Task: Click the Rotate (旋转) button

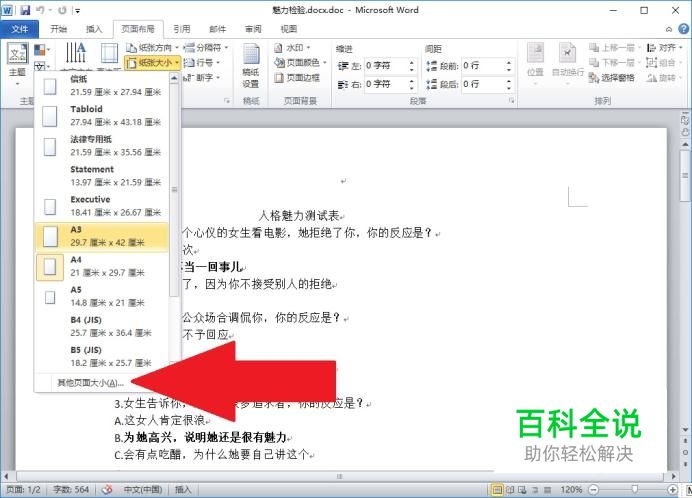Action: (x=663, y=78)
